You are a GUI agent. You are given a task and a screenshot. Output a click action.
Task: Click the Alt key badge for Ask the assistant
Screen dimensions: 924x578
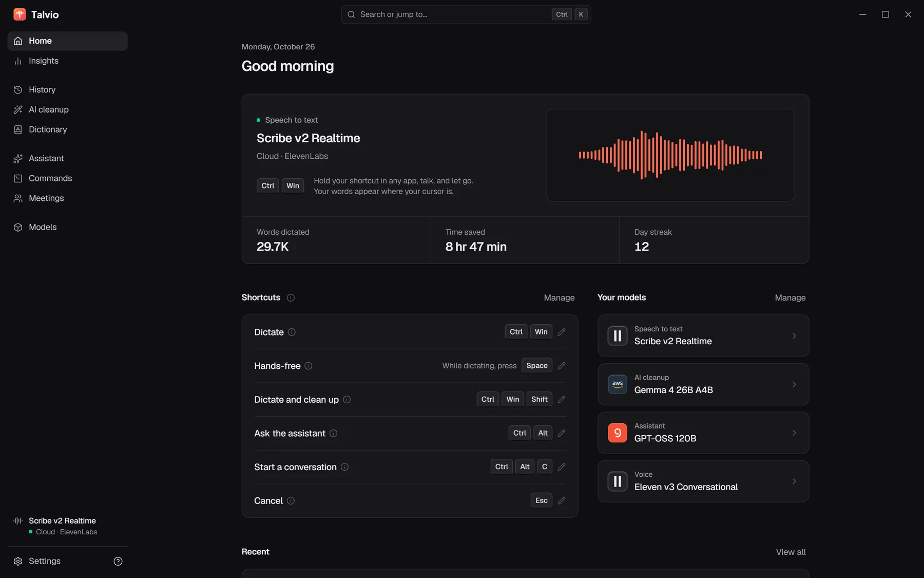tap(543, 433)
